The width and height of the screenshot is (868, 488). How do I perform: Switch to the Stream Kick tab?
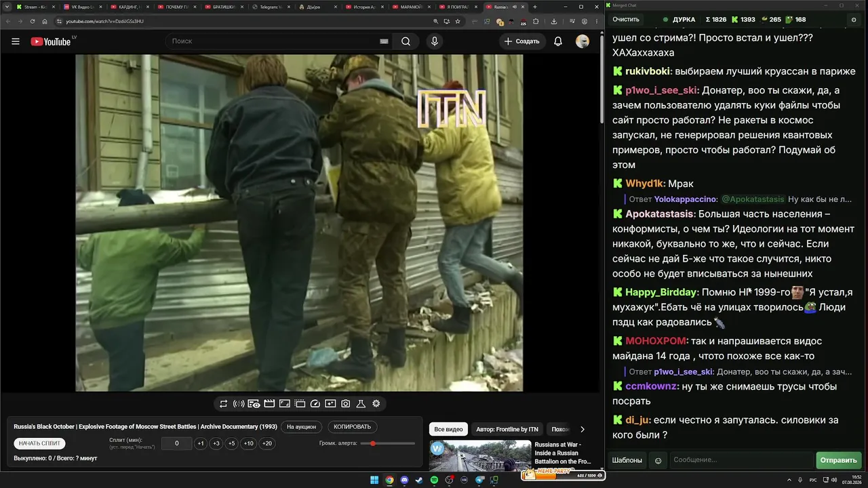click(x=35, y=7)
